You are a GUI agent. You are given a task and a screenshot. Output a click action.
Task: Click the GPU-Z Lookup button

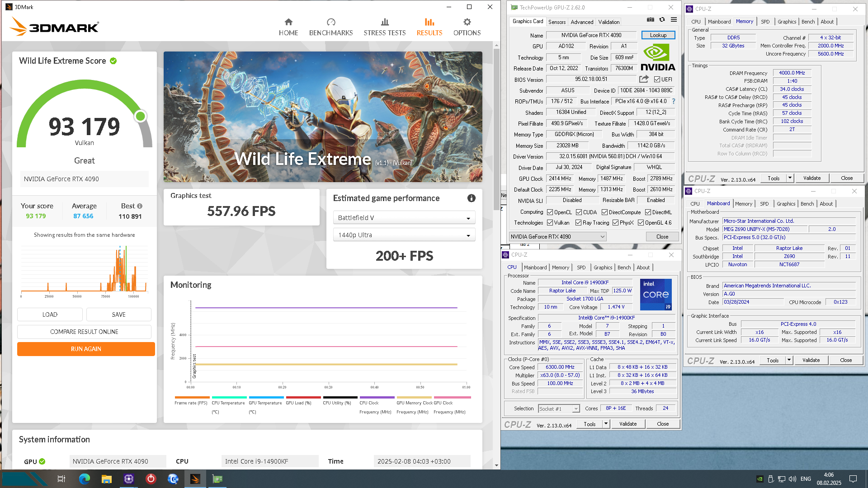point(658,35)
